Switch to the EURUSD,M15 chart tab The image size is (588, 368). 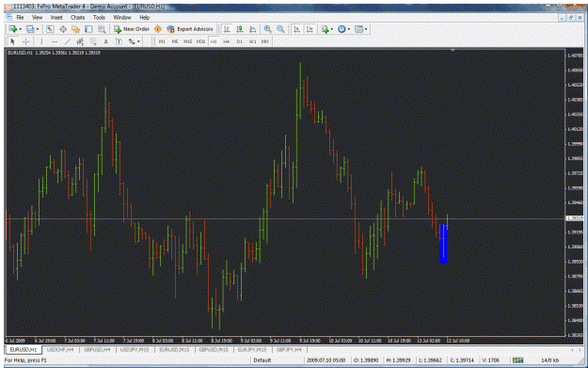click(174, 349)
